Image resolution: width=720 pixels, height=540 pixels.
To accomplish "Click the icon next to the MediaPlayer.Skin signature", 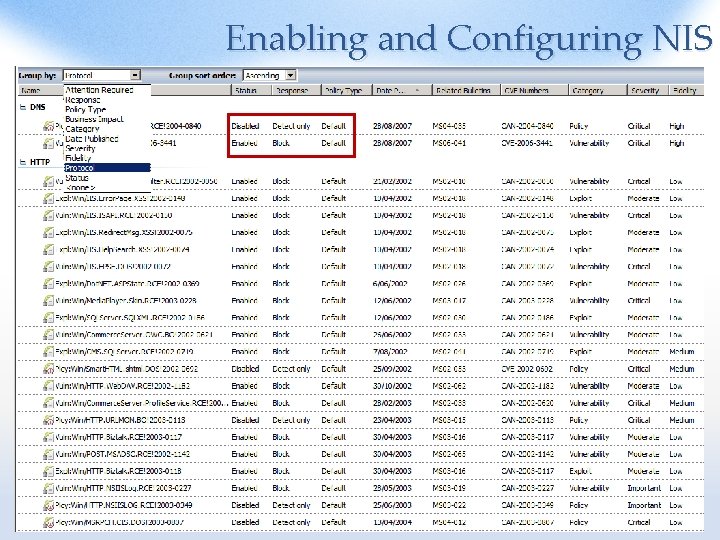I will pyautogui.click(x=48, y=301).
